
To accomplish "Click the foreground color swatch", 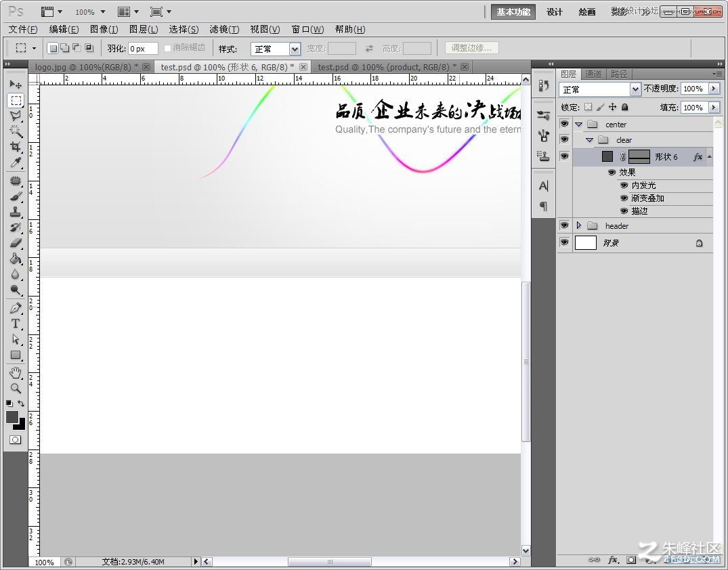I will [x=12, y=417].
